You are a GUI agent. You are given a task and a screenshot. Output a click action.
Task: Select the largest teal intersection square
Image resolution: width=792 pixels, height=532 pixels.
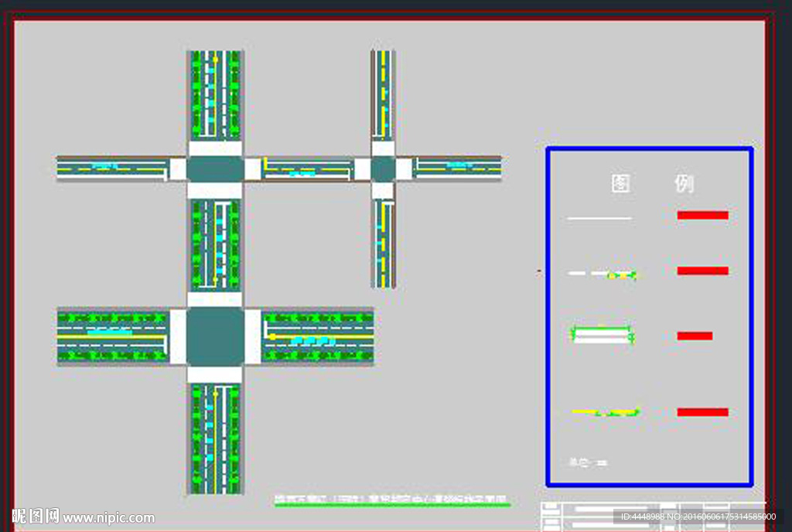click(x=215, y=336)
